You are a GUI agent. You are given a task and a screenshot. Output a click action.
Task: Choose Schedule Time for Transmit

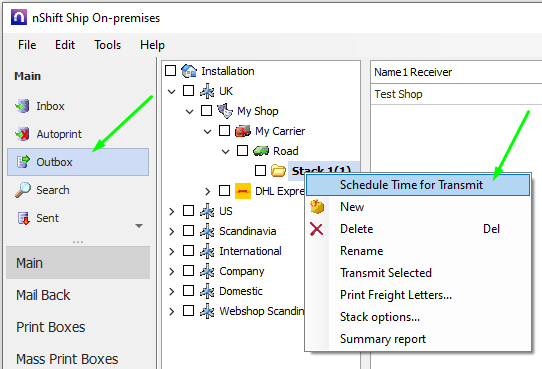tap(418, 185)
